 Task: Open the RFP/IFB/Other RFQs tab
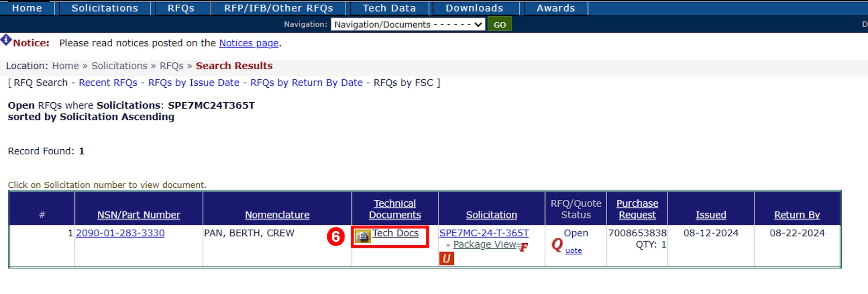(278, 8)
